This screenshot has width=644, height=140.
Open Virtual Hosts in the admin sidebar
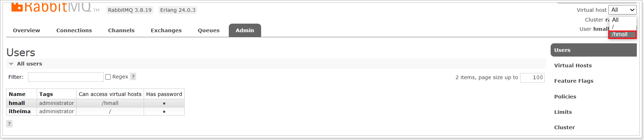pos(573,66)
